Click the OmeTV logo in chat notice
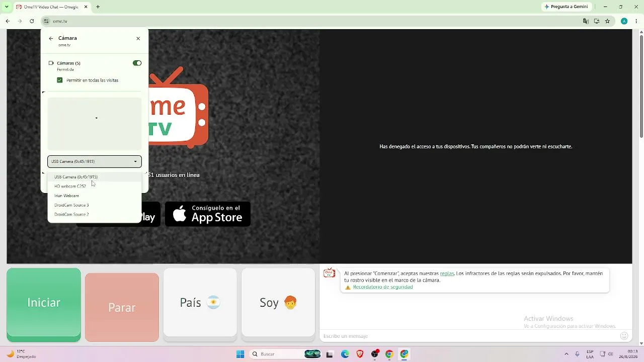The image size is (644, 362). [x=330, y=273]
